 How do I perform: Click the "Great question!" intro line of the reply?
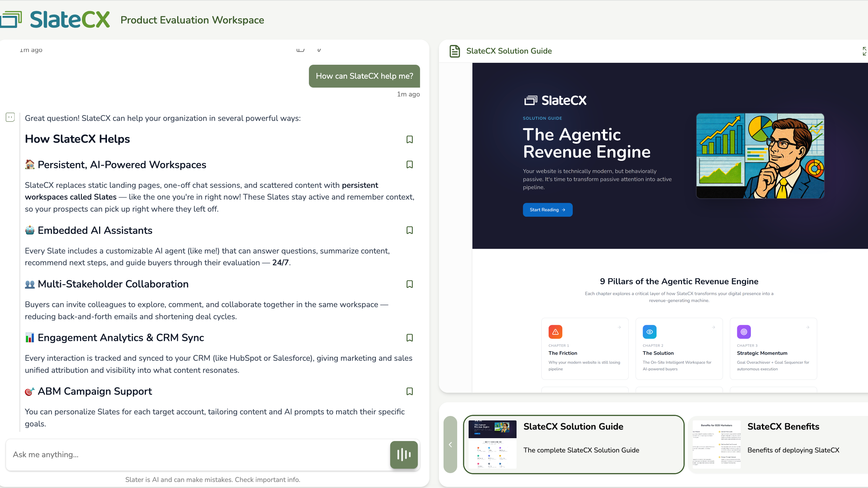click(163, 118)
